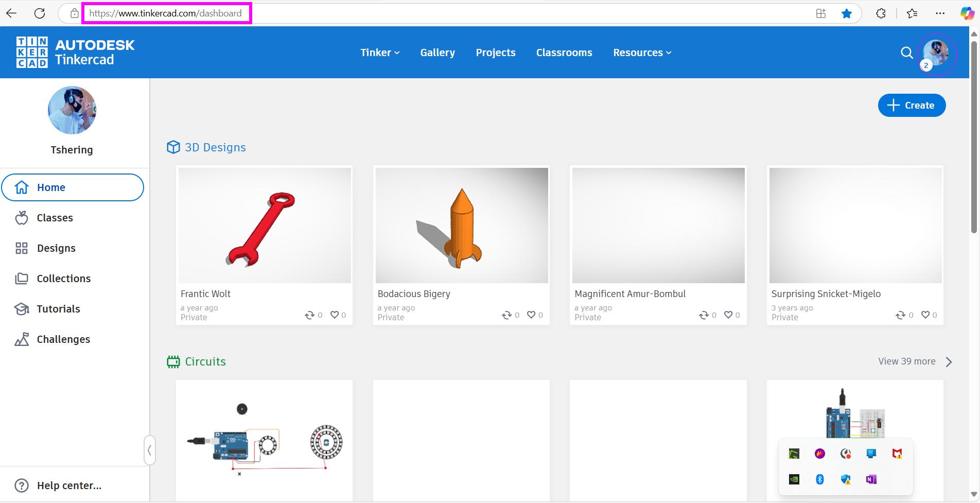
Task: Open the Frantic Wolt wrench thumbnail
Action: pos(265,226)
